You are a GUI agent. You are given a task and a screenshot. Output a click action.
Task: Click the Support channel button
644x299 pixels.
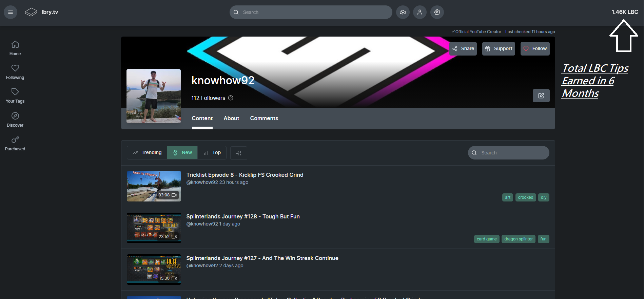[499, 49]
